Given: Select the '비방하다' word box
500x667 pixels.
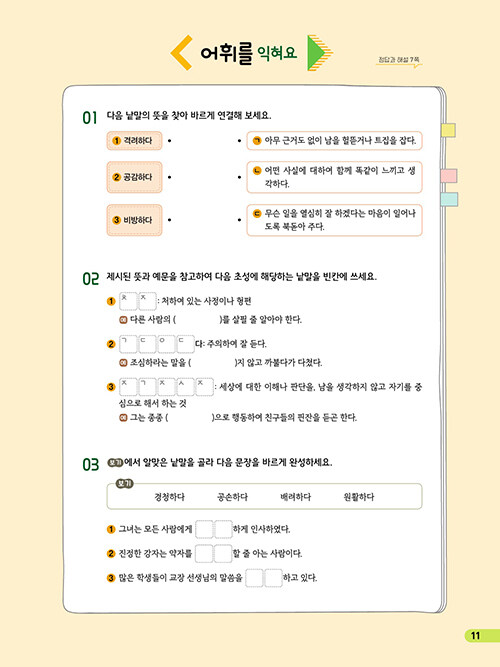Looking at the screenshot, I should 134,220.
